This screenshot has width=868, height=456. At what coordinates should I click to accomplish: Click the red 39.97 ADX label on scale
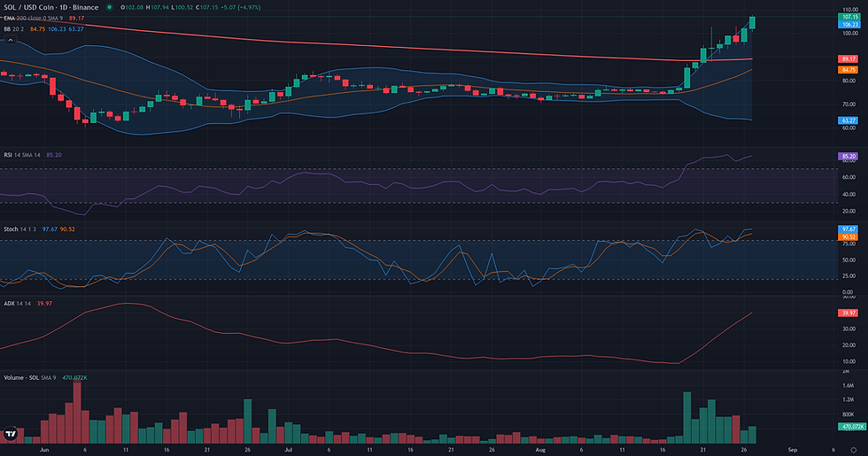click(849, 313)
